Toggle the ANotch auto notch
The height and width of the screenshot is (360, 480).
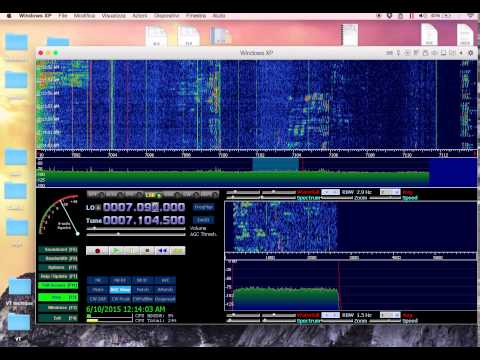165,290
